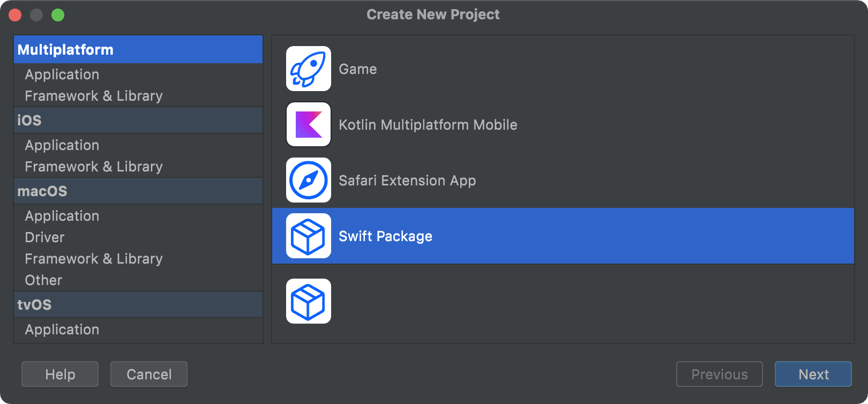Screen dimensions: 868x404
Task: Open Application under macOS
Action: [138, 216]
